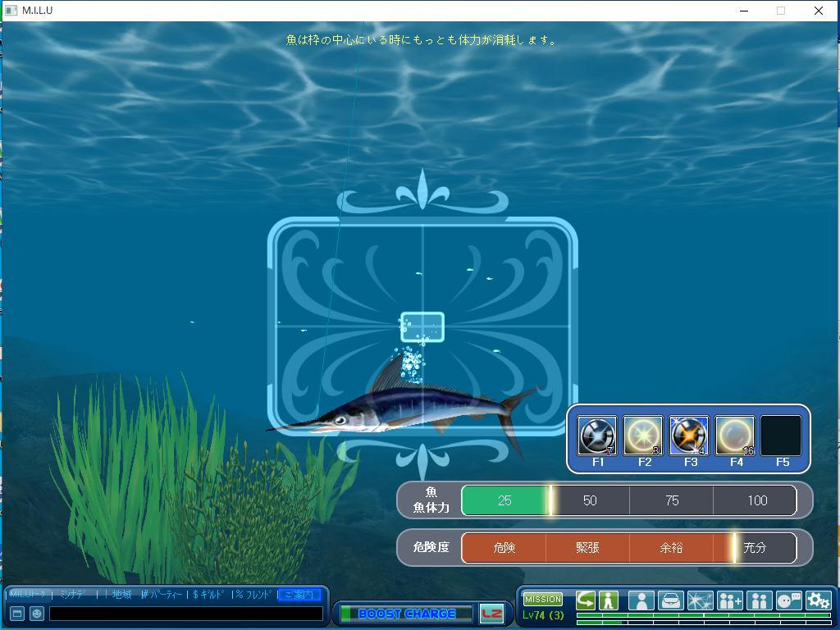Open the settings gears icon
840x630 pixels.
[818, 600]
